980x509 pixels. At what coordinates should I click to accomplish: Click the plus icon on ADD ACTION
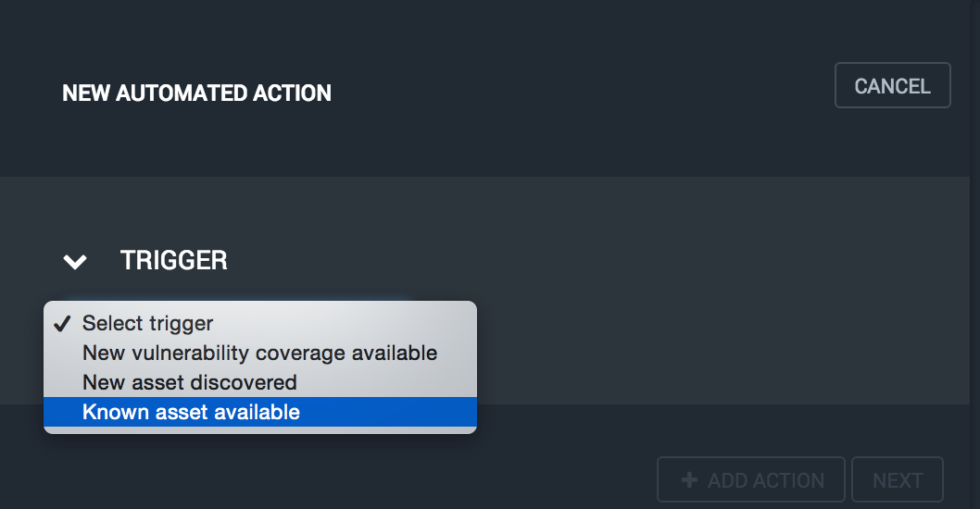[x=689, y=480]
